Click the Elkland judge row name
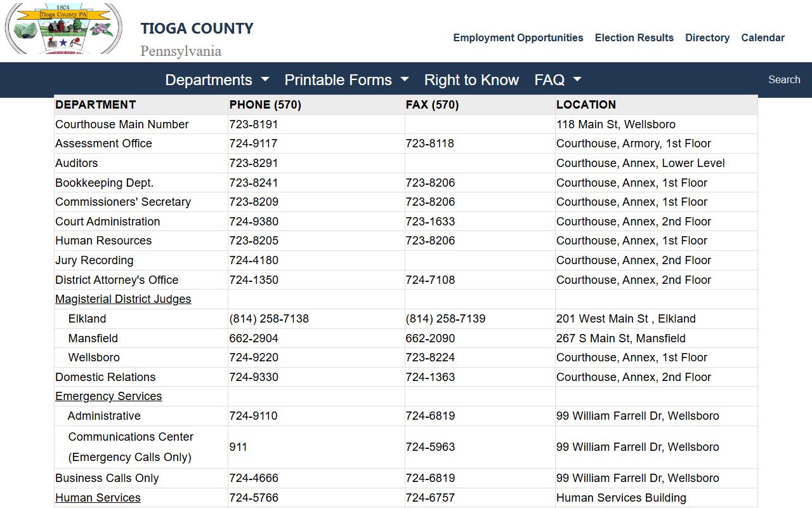 [x=87, y=319]
